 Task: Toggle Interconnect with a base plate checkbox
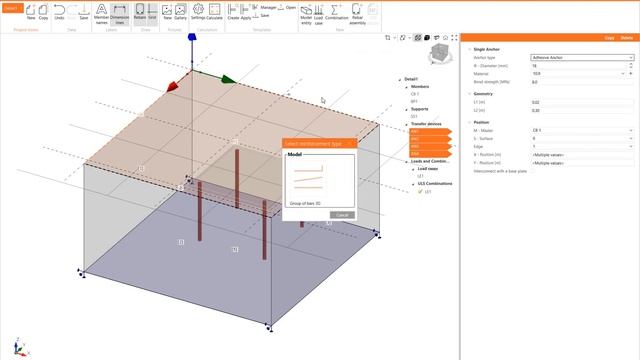tap(533, 171)
